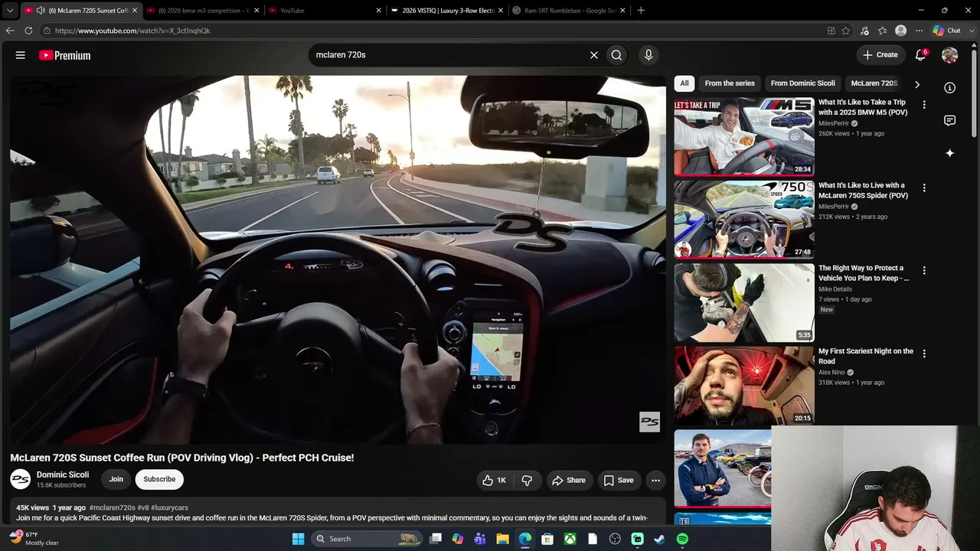Viewport: 980px width, 551px height.
Task: Filter by From Dominic Sicoli chip
Action: point(803,83)
